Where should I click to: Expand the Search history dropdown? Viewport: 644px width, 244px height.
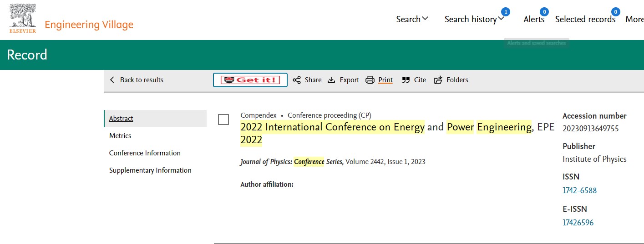click(475, 19)
